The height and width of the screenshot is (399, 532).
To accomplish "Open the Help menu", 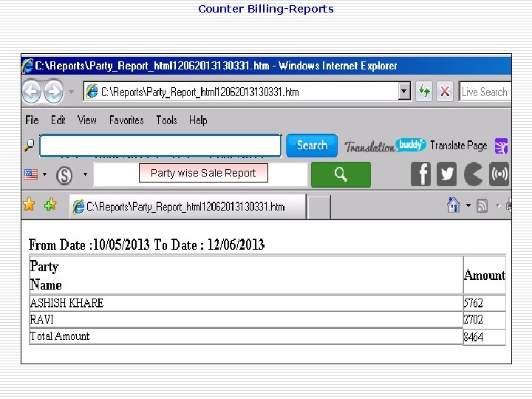I will (198, 120).
